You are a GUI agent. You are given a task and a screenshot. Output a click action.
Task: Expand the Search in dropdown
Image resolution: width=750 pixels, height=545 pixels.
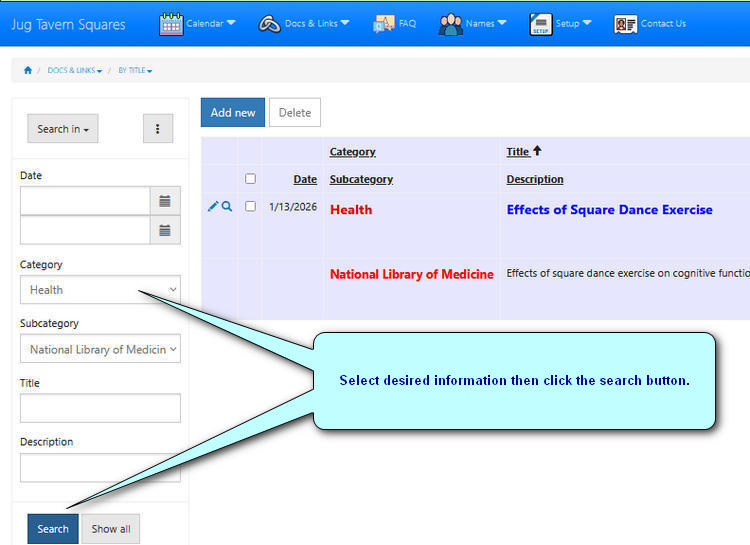pos(62,129)
